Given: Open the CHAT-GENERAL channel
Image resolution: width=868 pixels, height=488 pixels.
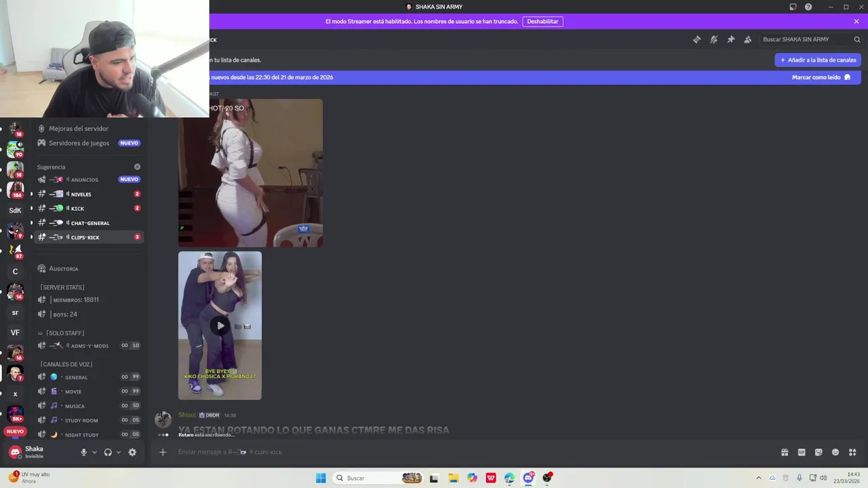Looking at the screenshot, I should 90,223.
